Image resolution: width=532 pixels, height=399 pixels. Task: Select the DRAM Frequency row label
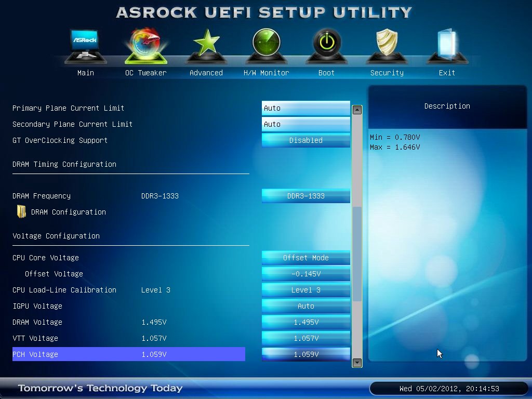[42, 196]
